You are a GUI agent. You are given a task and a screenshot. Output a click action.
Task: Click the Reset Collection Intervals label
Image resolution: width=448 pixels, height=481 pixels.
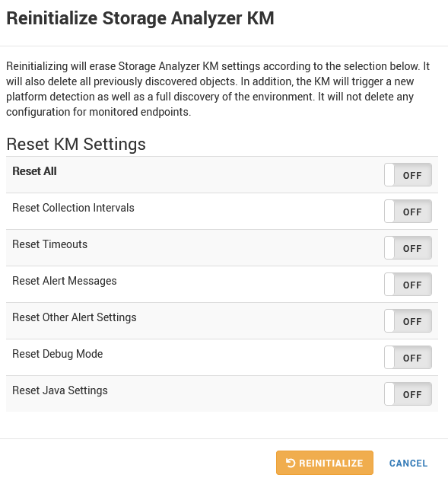tap(73, 208)
